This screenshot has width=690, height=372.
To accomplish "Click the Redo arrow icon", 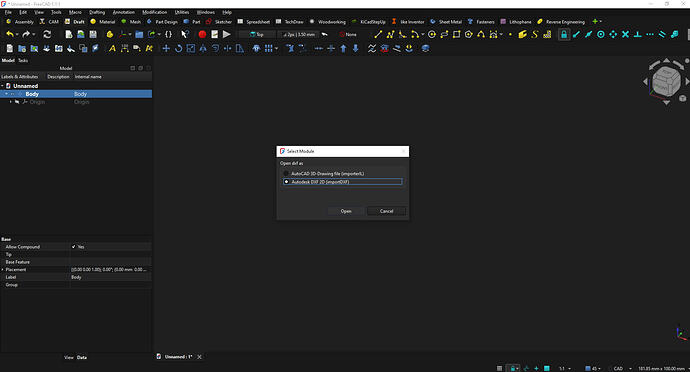I will pos(26,34).
